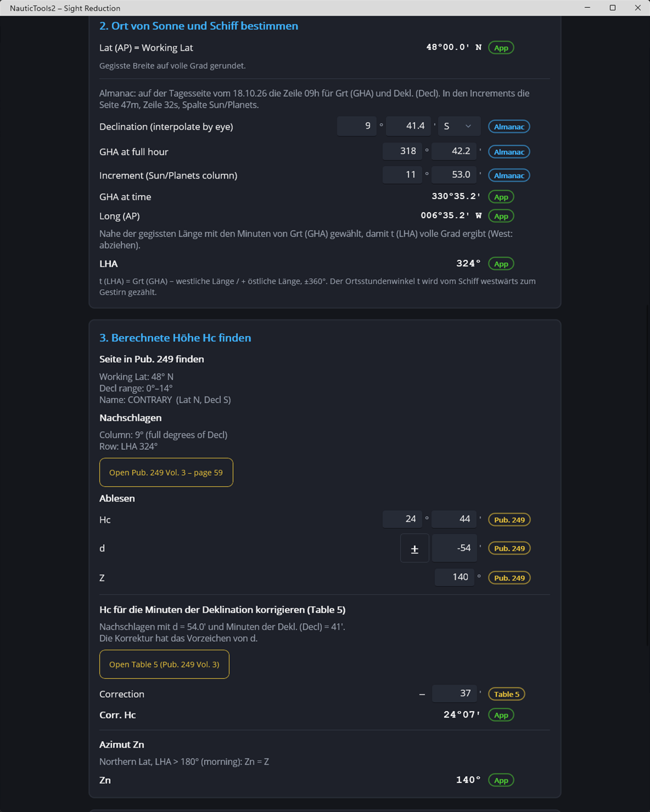Edit the Increment degrees field
This screenshot has height=812, width=650.
[403, 175]
